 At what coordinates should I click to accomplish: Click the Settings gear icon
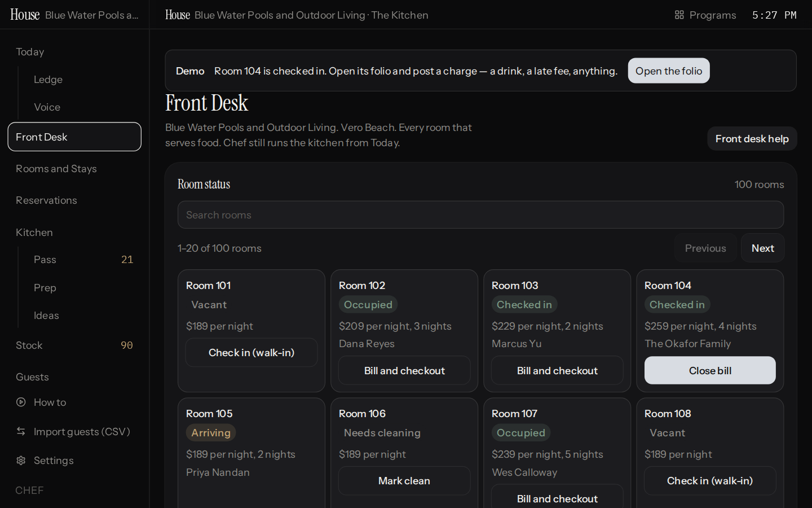coord(21,461)
